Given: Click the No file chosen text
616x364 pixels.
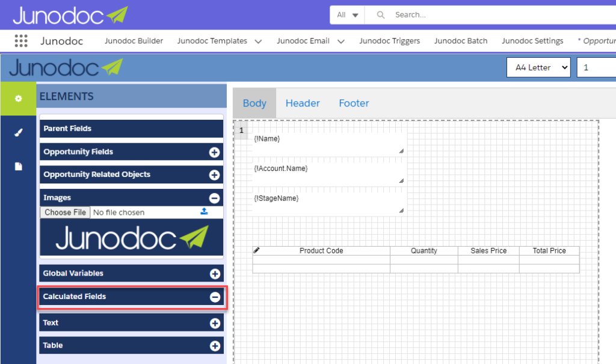Looking at the screenshot, I should [119, 212].
